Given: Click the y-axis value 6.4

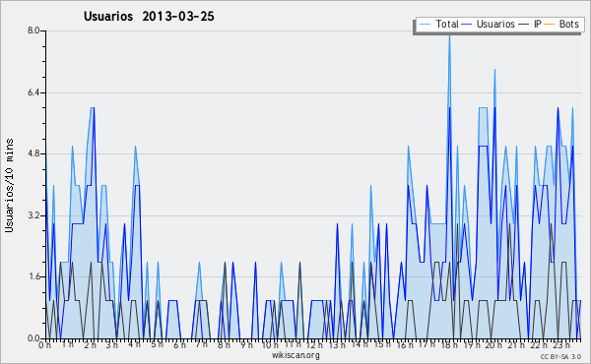Looking at the screenshot, I should click(x=33, y=92).
